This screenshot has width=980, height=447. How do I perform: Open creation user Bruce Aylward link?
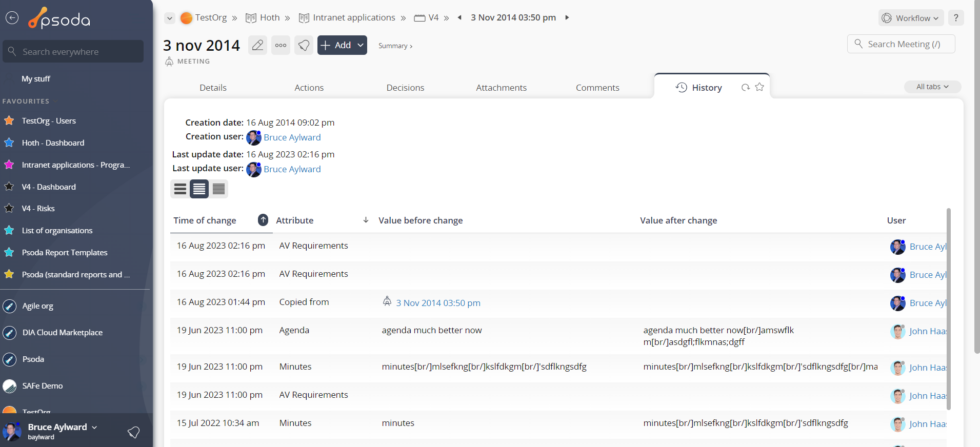(x=292, y=137)
